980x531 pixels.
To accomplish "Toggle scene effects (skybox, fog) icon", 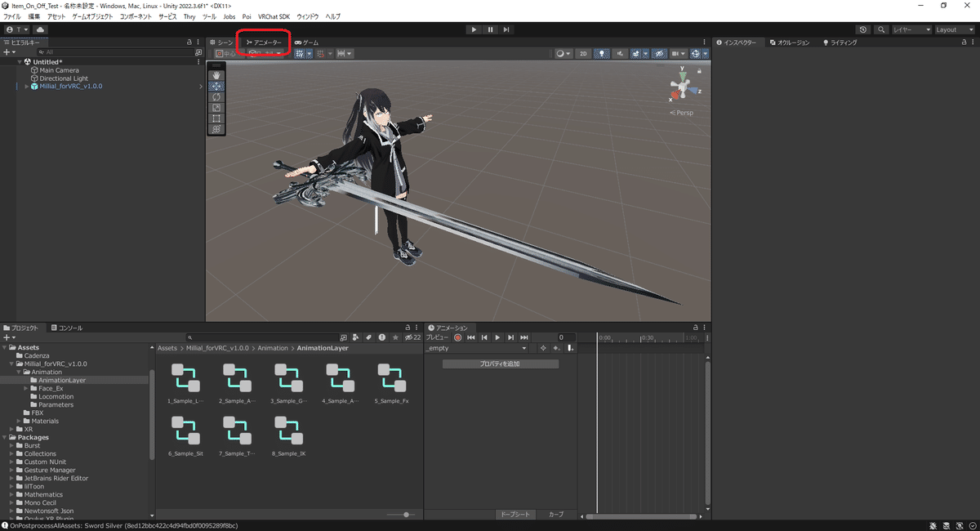I will click(636, 54).
